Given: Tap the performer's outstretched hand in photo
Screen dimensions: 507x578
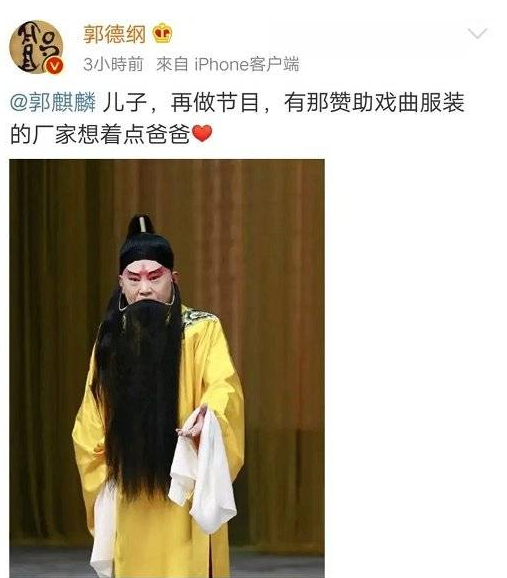Looking at the screenshot, I should (x=192, y=424).
